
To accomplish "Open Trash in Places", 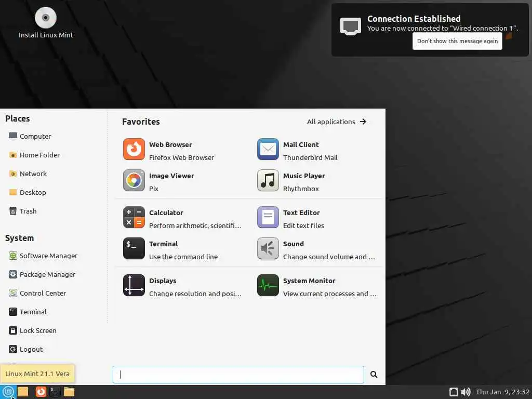I will click(23, 211).
